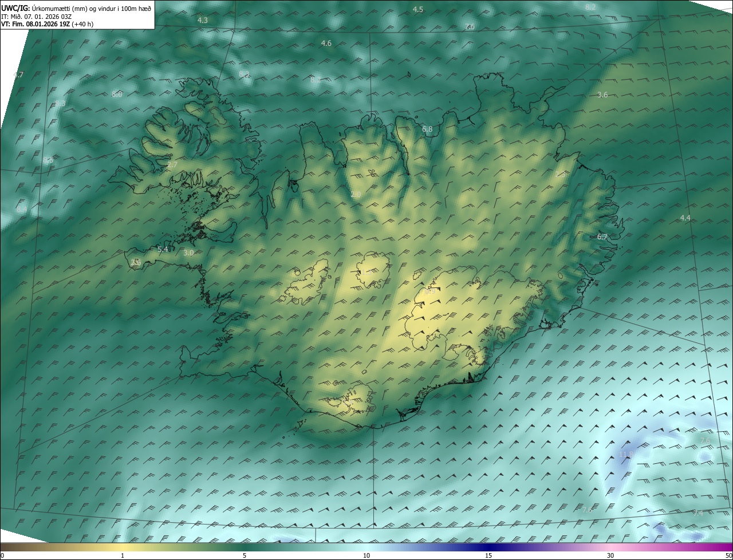Screen dimensions: 733x560
Task: Click the color scale tick label 10
Action: pos(366,556)
